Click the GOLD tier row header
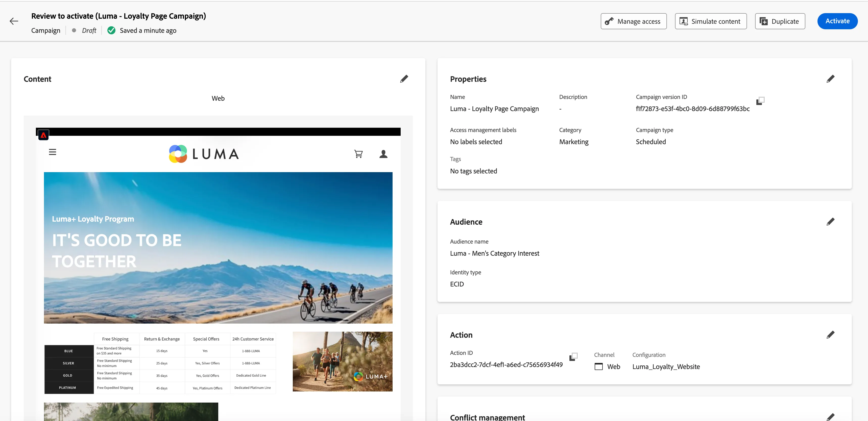Viewport: 868px width, 421px height. point(69,376)
